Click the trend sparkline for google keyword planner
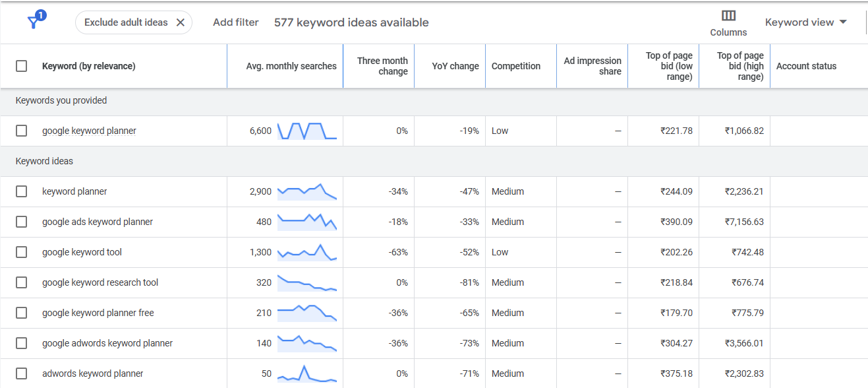This screenshot has height=388, width=868. click(x=307, y=131)
